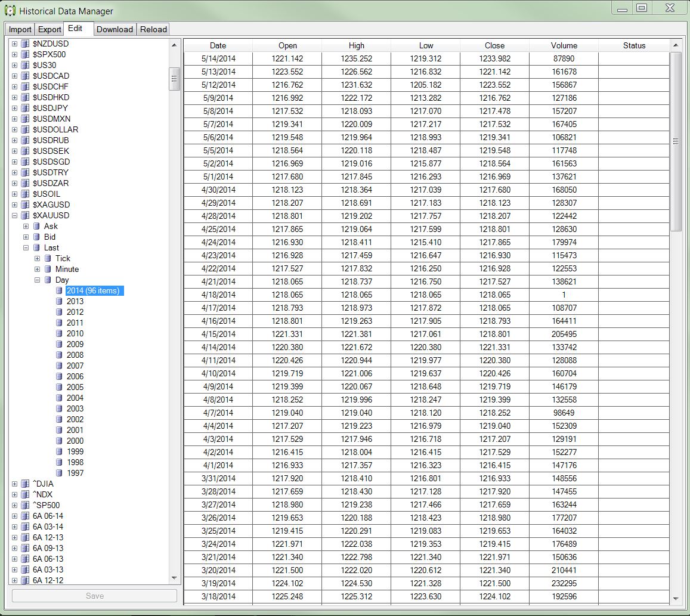Expand the Bid node under $XAUUSD

(26, 237)
